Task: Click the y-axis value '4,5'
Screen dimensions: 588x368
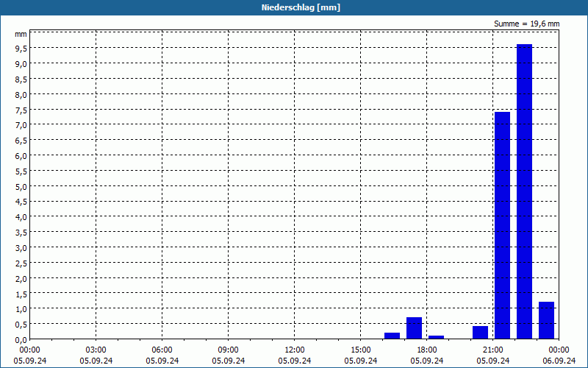Action: pos(21,202)
